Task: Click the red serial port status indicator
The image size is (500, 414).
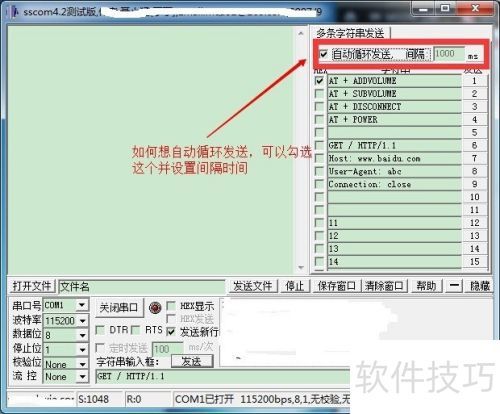Action: click(x=155, y=308)
